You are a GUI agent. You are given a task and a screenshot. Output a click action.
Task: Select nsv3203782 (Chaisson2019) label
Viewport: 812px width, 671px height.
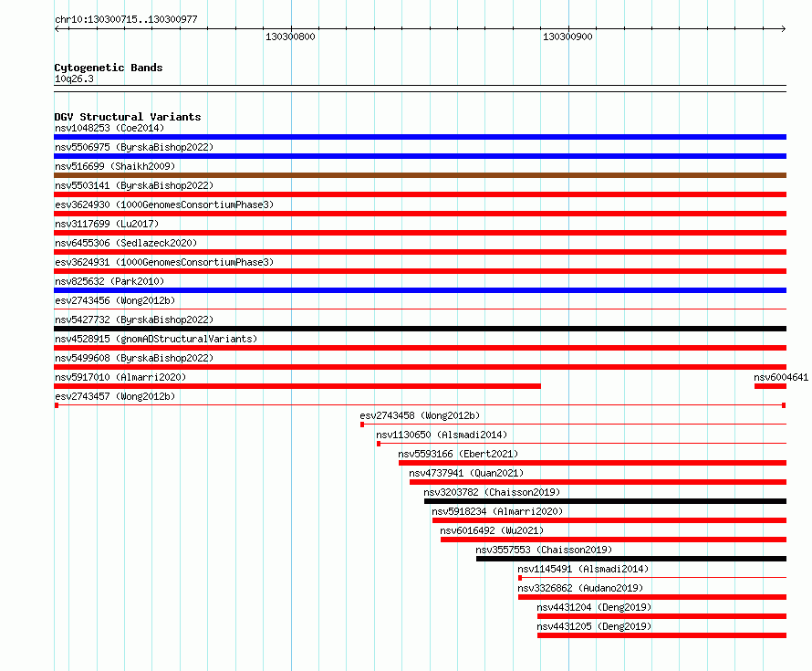(492, 492)
